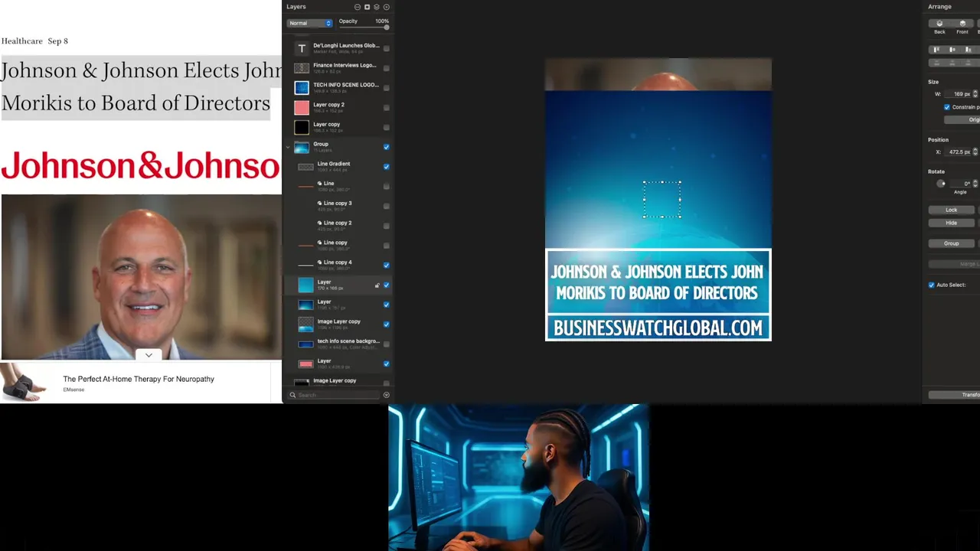Click the Transform button at the panel bottom
Screen dimensions: 980x551
[954, 395]
